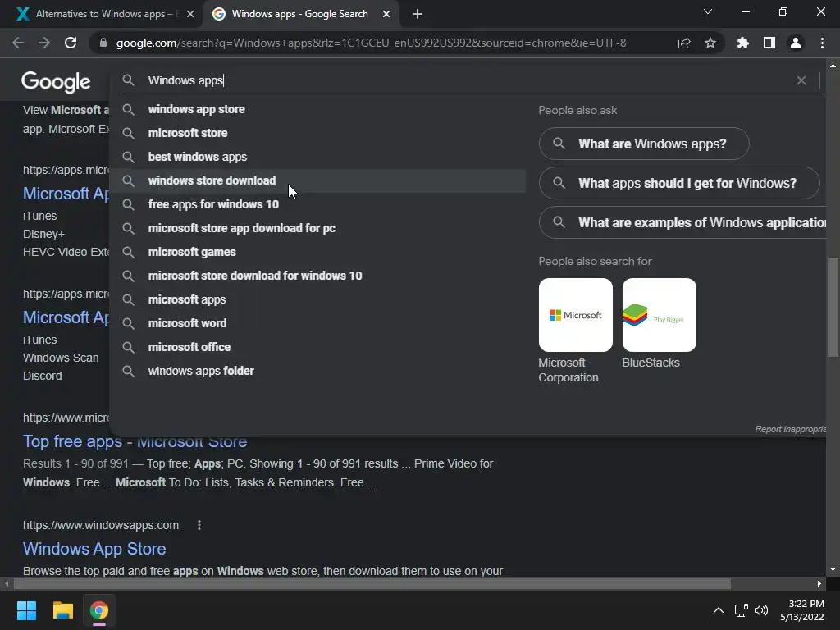Open 'Windows App Store' search result
The height and width of the screenshot is (630, 840).
[x=94, y=549]
